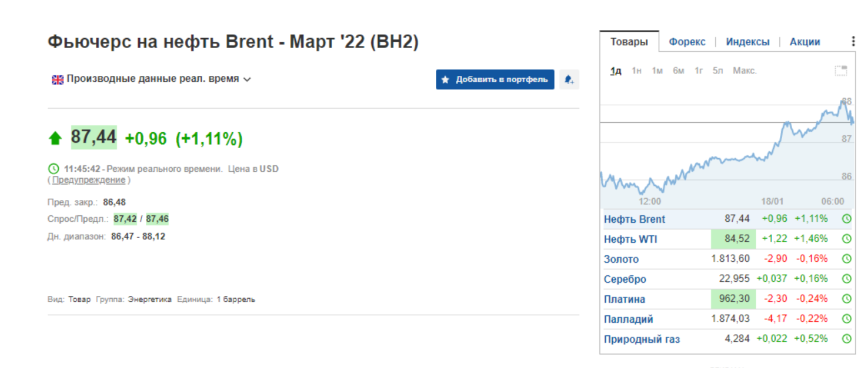Image resolution: width=868 pixels, height=368 pixels.
Task: Open the Нефть WTI quote link
Action: pos(630,239)
